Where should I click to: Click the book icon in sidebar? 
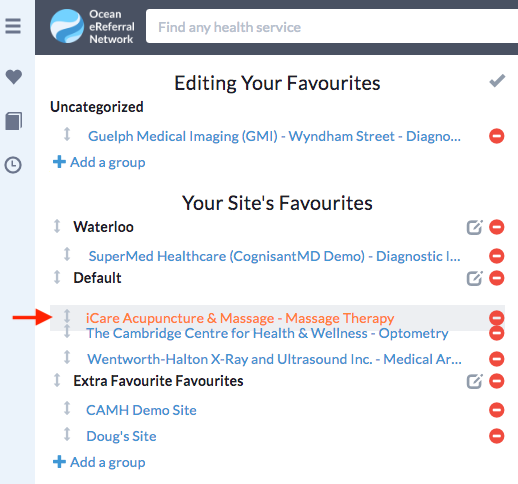14,121
